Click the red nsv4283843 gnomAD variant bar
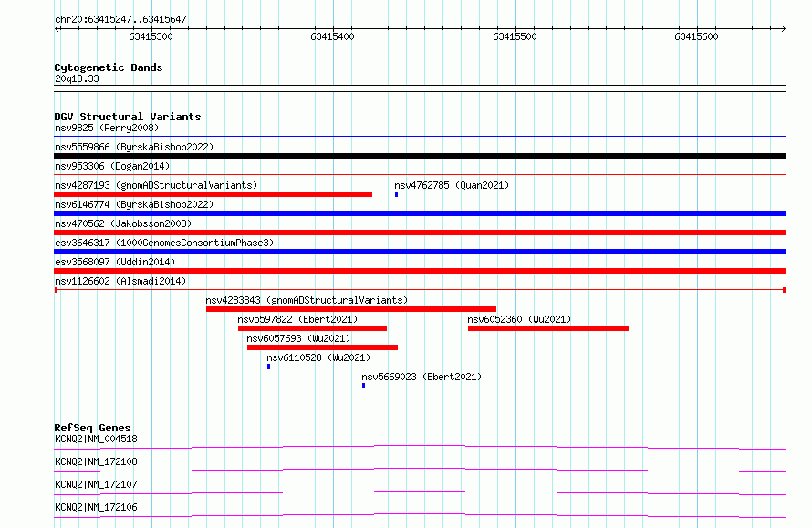This screenshot has height=528, width=812. tap(351, 309)
